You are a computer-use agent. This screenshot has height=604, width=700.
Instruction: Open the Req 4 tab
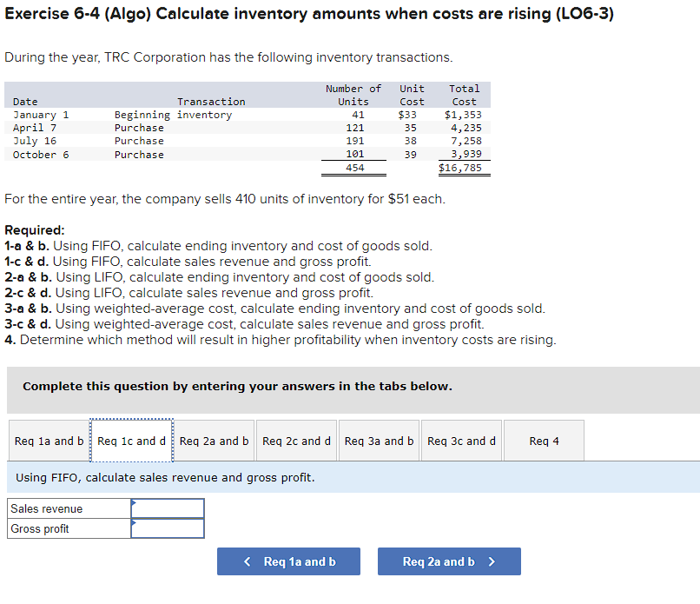tap(544, 441)
